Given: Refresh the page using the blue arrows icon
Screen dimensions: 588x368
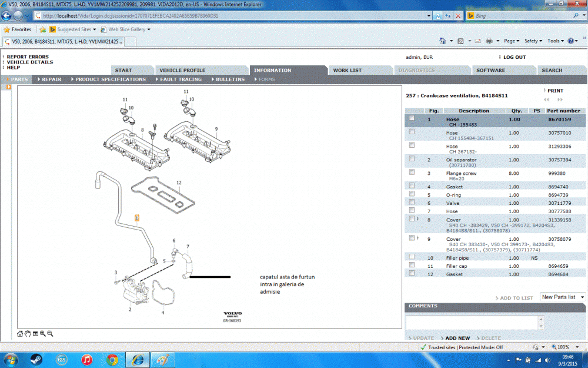Looking at the screenshot, I should click(x=447, y=16).
